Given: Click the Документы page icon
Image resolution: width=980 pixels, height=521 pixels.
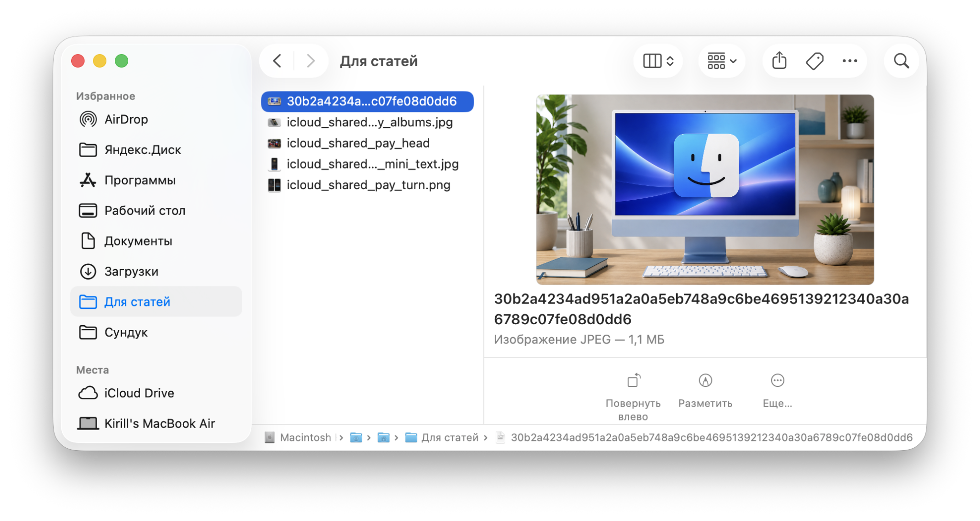Looking at the screenshot, I should [x=88, y=241].
